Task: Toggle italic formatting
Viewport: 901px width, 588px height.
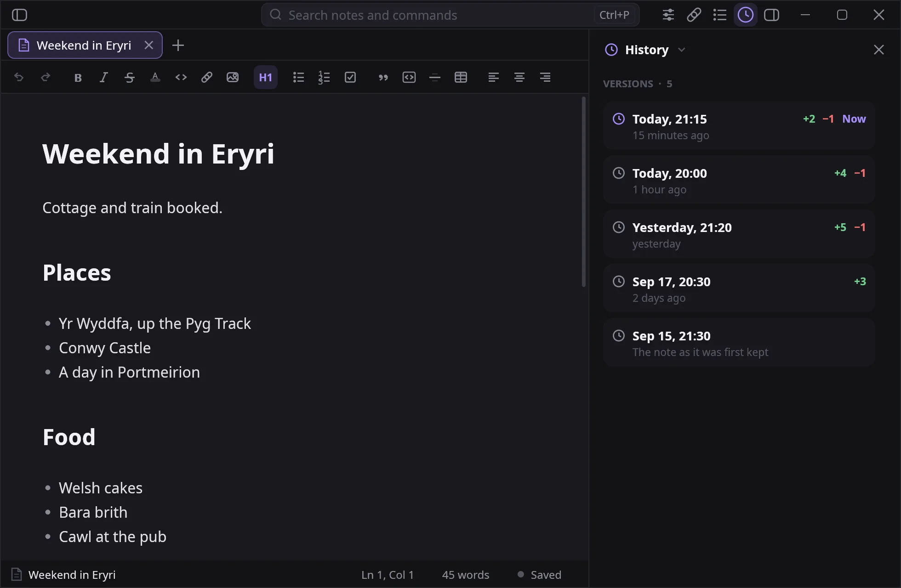Action: 104,77
